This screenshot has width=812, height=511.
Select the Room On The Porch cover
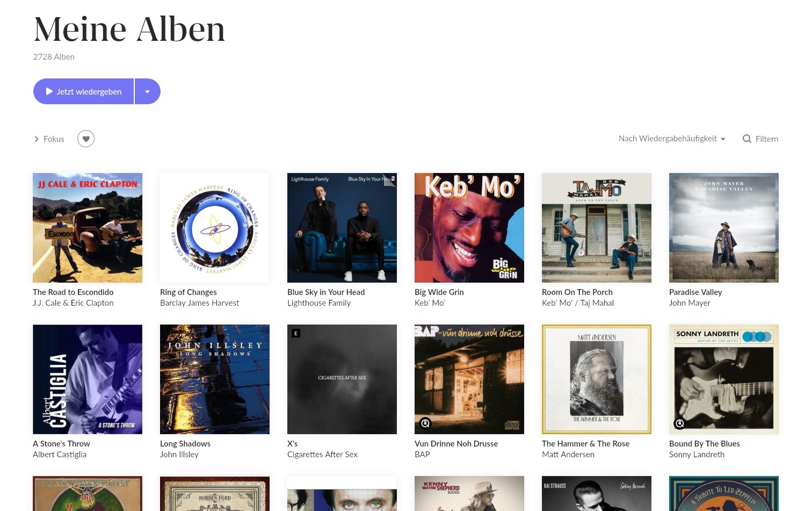point(597,228)
